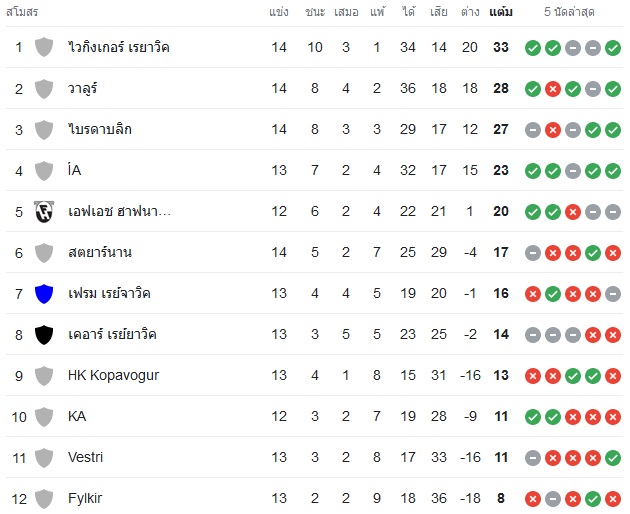
Task: Click the gray draw icon in Fylkir's form
Action: click(552, 499)
